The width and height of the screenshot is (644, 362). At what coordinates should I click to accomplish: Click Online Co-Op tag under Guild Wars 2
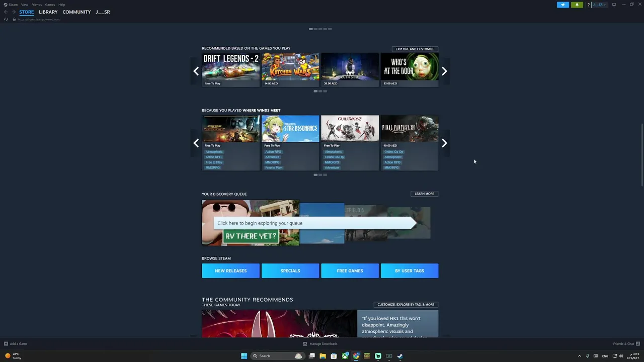(x=334, y=157)
